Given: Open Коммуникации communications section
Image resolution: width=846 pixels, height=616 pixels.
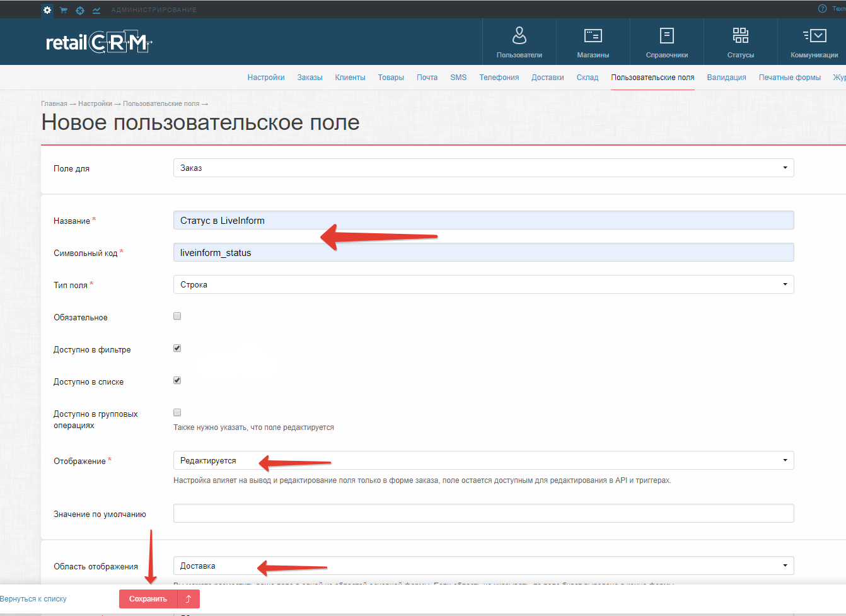Looking at the screenshot, I should coord(813,42).
